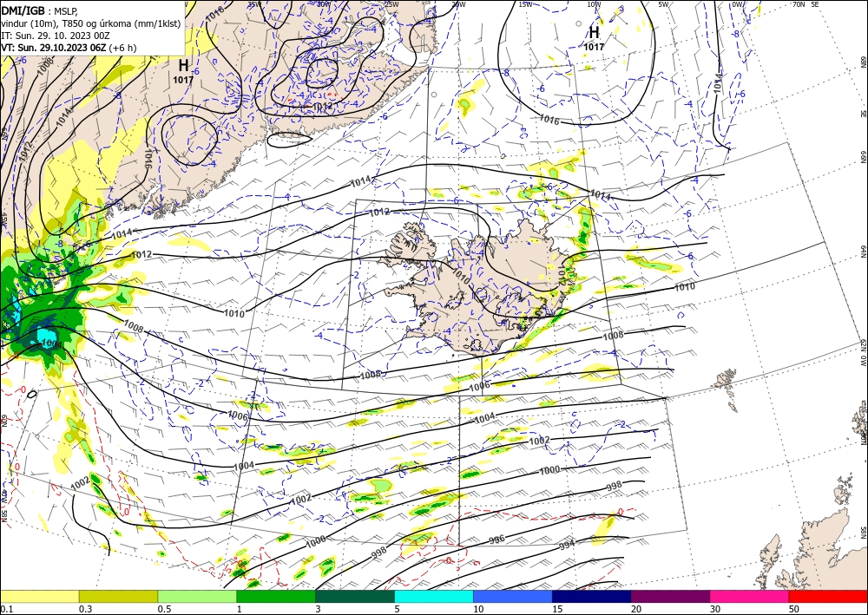The width and height of the screenshot is (868, 615).
Task: Select the green 1–3 mm legend swatch
Action: (x=276, y=596)
